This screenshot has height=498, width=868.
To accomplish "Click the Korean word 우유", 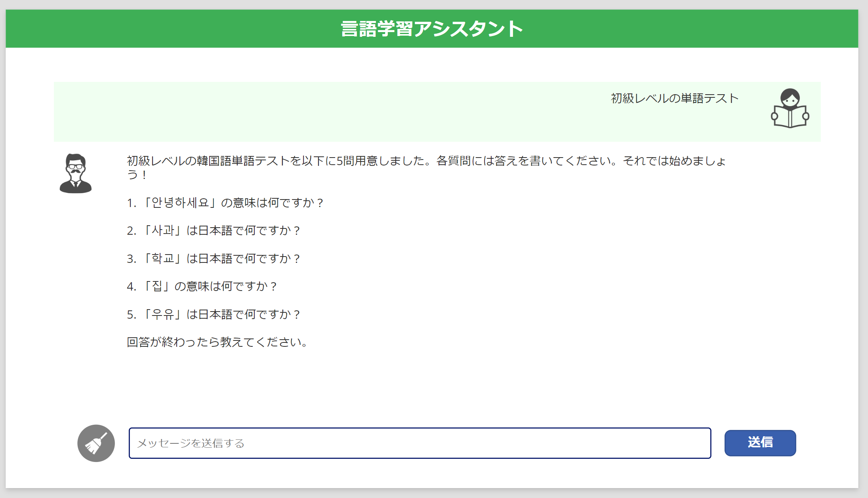I will pos(163,314).
